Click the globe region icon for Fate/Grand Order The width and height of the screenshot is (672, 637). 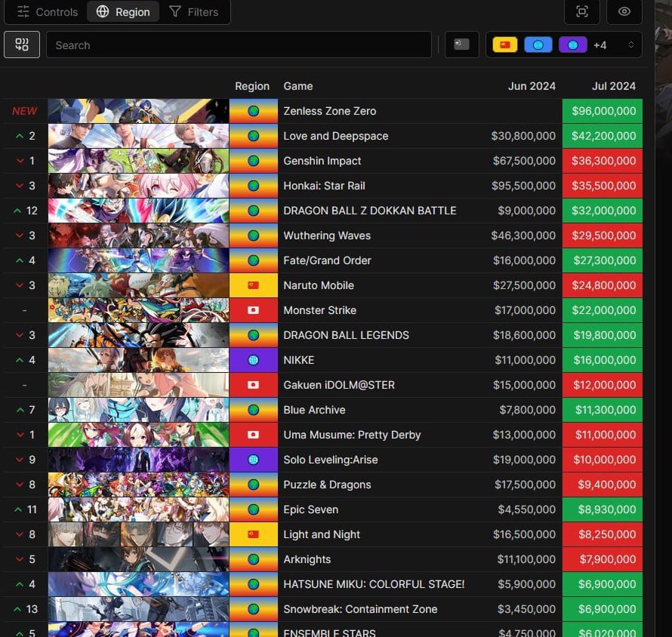coord(253,260)
